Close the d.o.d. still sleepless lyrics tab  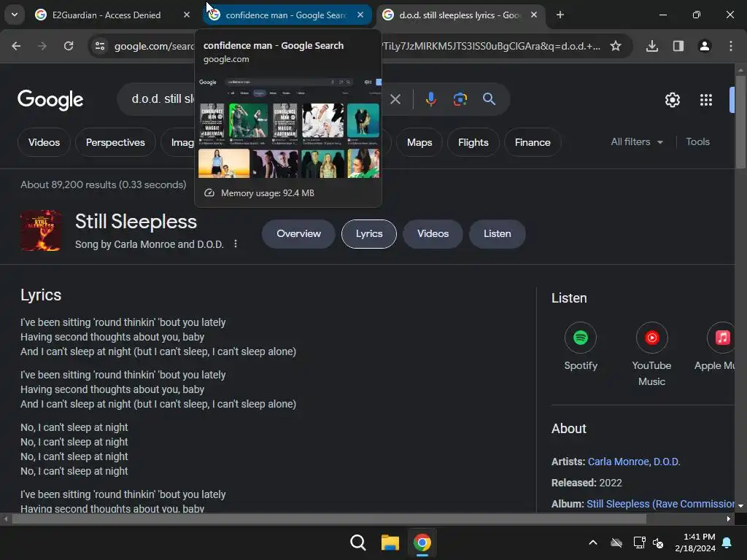click(534, 15)
